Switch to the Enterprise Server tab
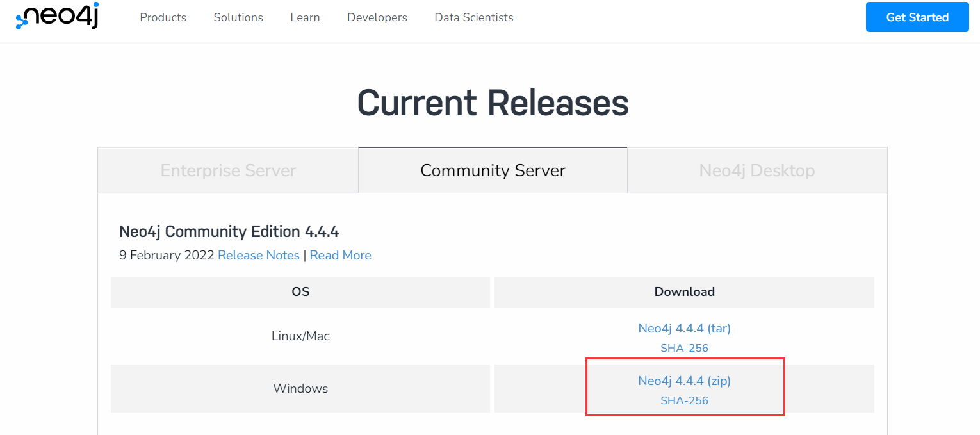980x435 pixels. 228,170
